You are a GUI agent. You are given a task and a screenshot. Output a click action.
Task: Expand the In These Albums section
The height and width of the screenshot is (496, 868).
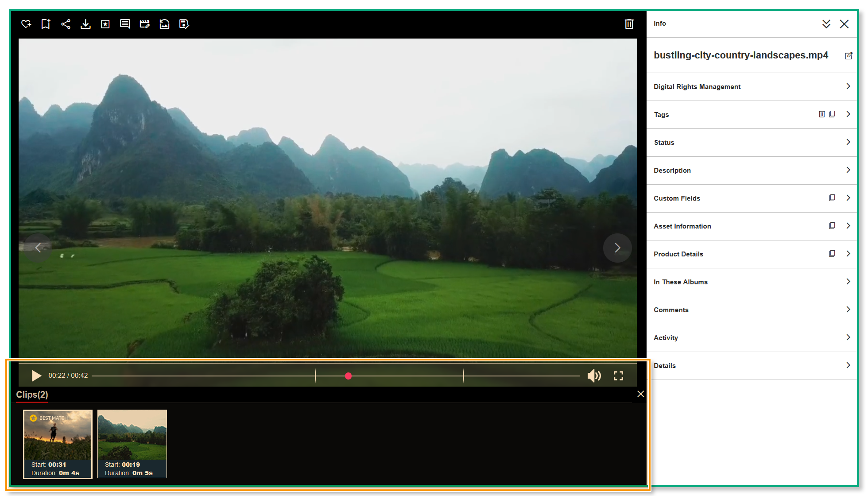pos(751,282)
